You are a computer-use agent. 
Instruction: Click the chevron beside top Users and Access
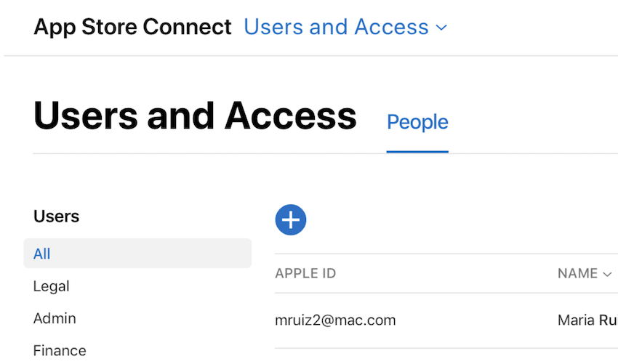click(x=441, y=28)
